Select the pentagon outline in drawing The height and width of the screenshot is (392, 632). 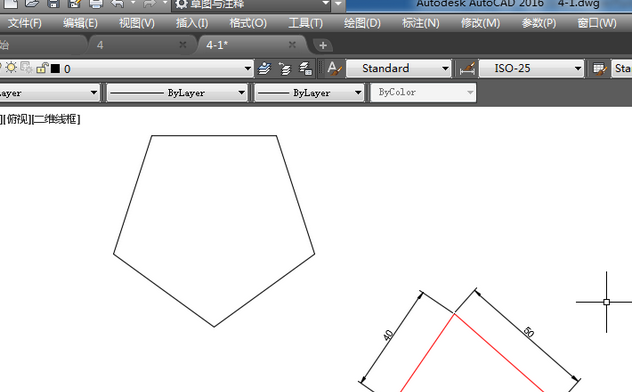click(x=214, y=136)
